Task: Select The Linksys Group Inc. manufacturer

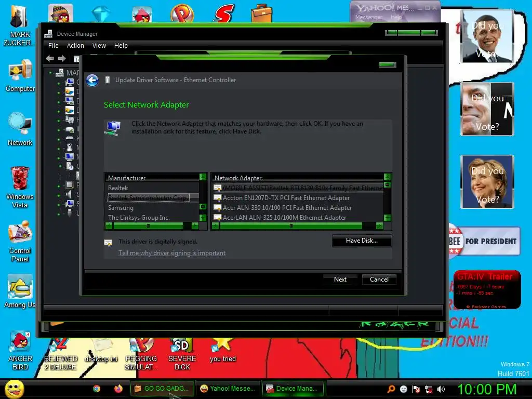Action: [x=152, y=218]
